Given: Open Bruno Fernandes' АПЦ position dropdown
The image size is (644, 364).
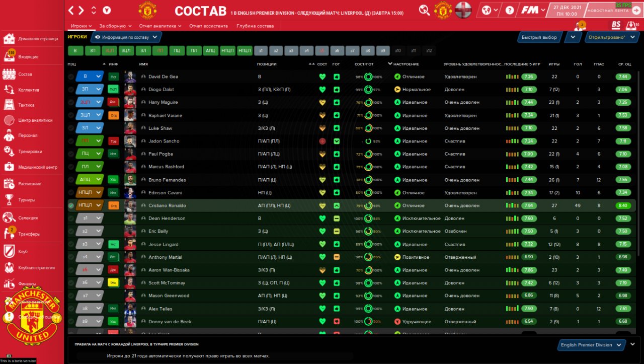Looking at the screenshot, I should point(90,180).
